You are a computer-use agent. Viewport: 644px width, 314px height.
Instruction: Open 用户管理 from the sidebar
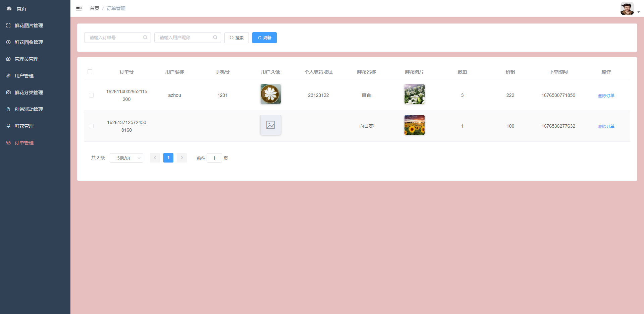(23, 76)
